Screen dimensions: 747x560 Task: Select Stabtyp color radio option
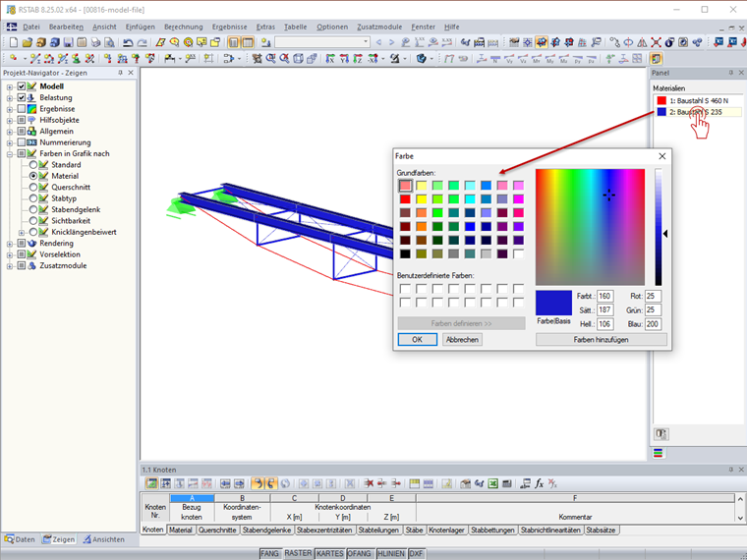(32, 198)
